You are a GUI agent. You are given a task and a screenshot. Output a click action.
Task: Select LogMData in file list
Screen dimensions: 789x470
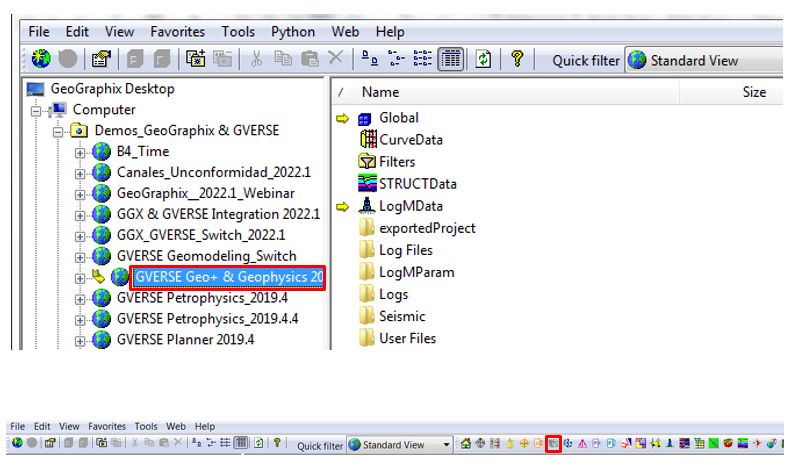[x=411, y=206]
